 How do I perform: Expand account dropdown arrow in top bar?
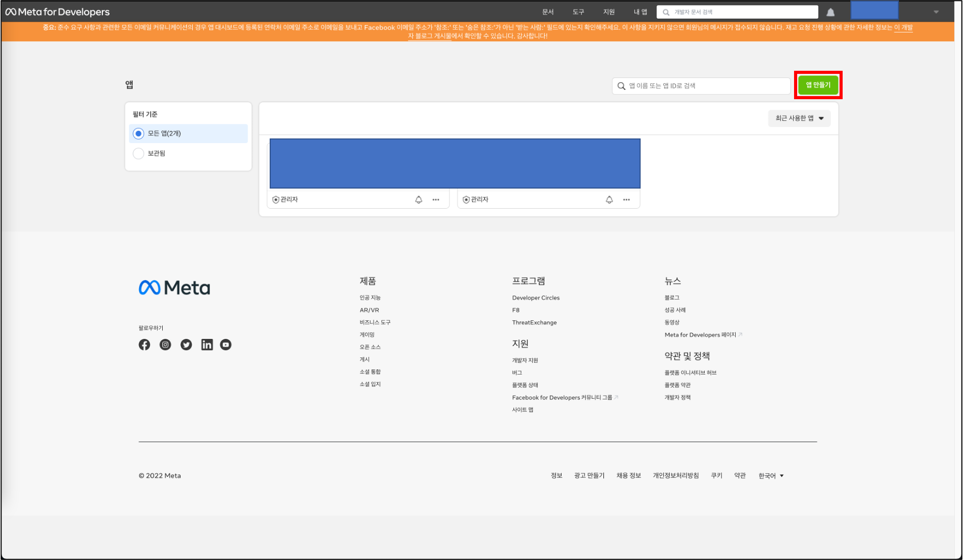936,12
